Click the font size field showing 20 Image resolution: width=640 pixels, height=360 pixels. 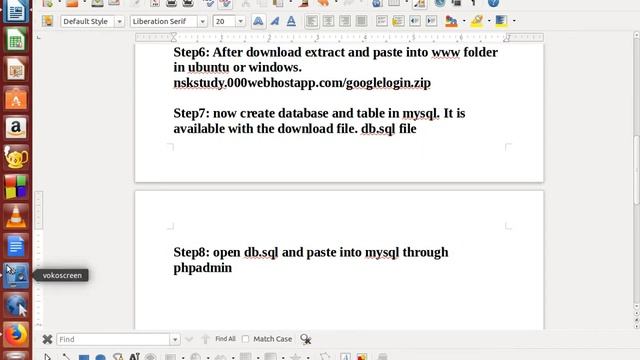(224, 21)
